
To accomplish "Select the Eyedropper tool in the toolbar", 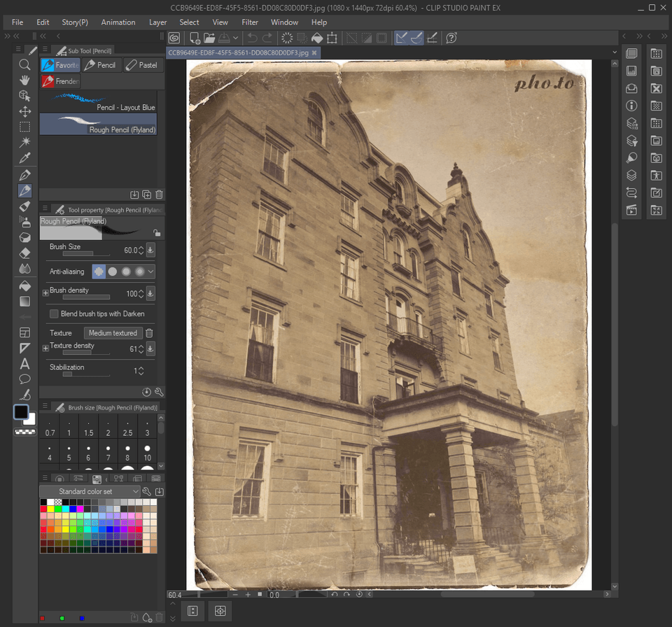I will [x=24, y=157].
